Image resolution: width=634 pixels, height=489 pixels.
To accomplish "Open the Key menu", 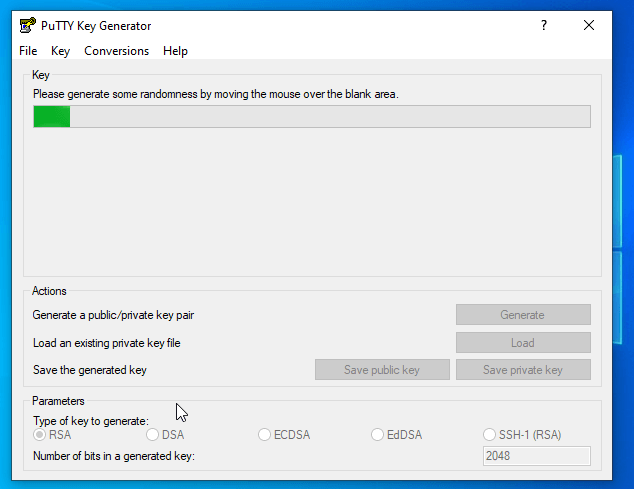I will 60,51.
